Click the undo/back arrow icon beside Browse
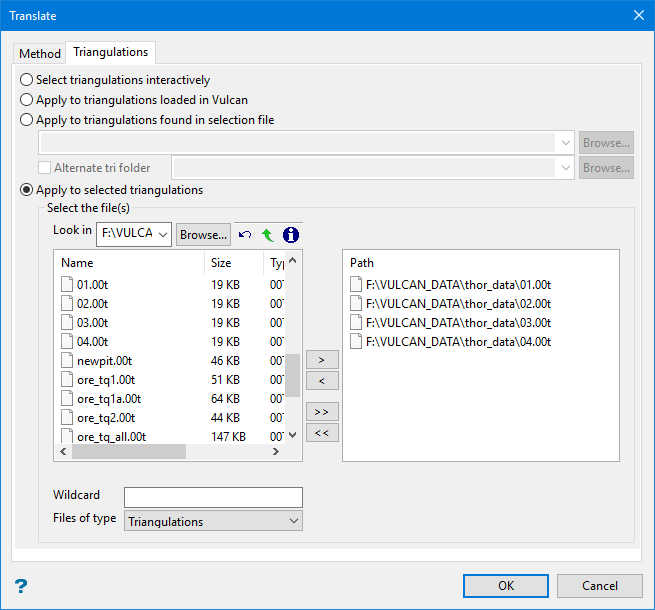The image size is (655, 610). pos(246,235)
